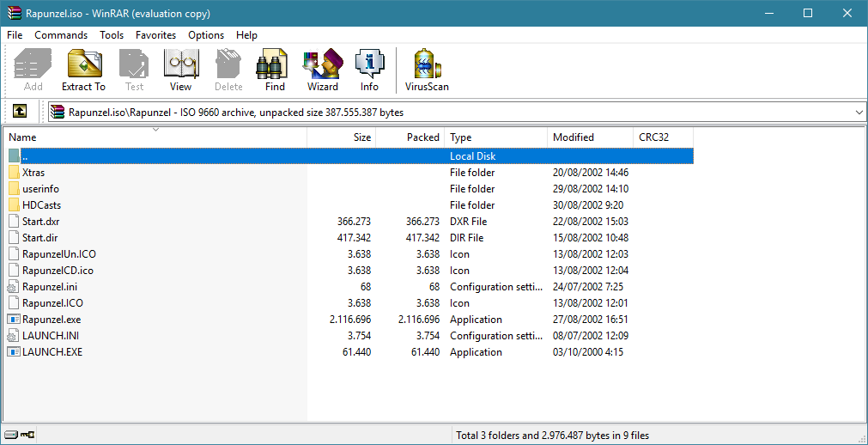Click the Start.dir file icon
868x445 pixels.
tap(14, 238)
